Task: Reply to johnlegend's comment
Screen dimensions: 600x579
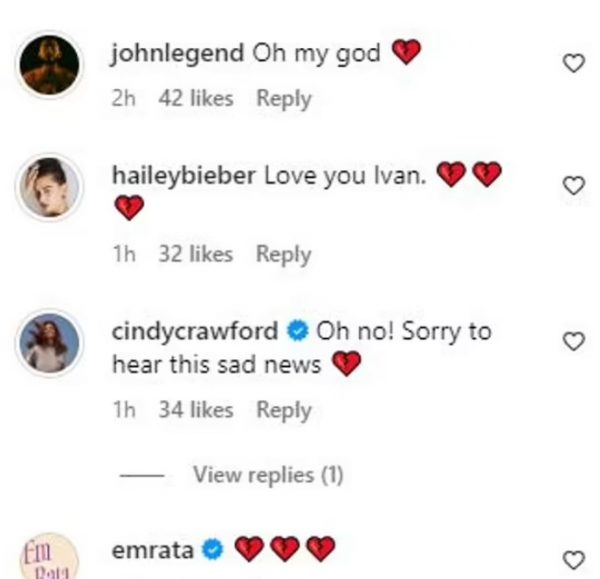Action: pyautogui.click(x=284, y=98)
